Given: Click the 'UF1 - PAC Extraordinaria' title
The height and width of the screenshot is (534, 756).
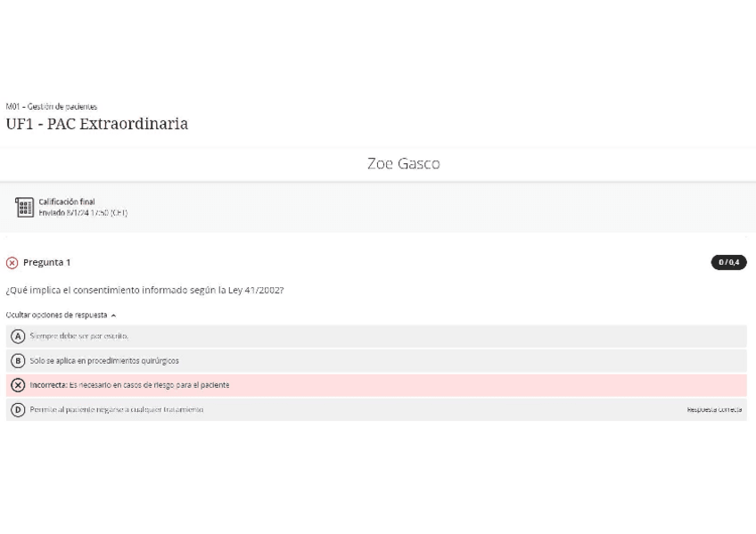Looking at the screenshot, I should 96,124.
